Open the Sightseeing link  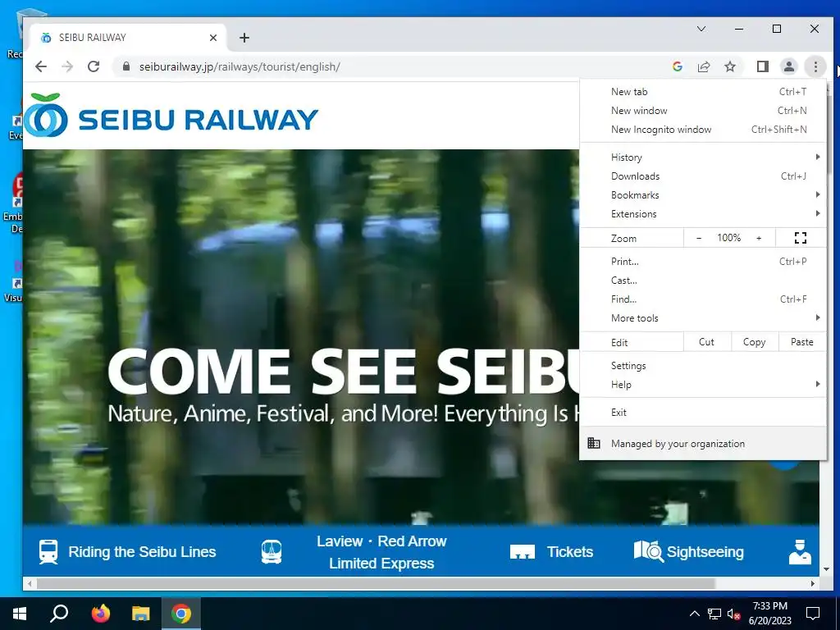705,552
